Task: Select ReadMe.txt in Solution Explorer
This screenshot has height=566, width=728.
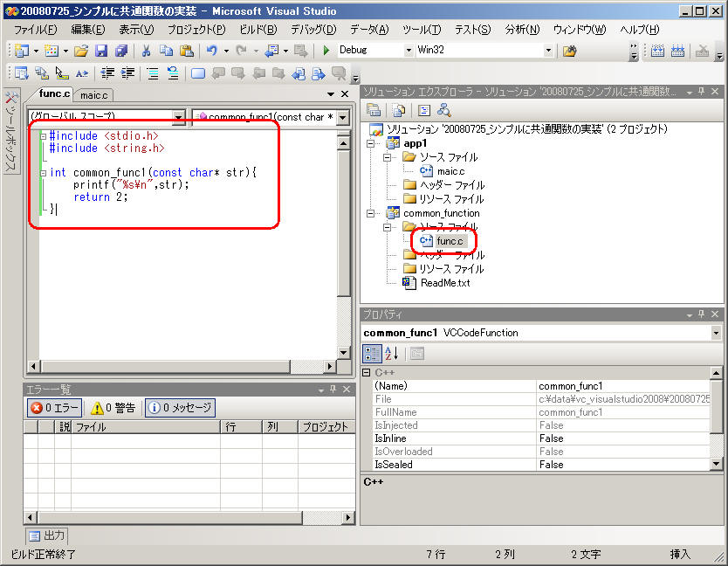Action: pos(444,283)
